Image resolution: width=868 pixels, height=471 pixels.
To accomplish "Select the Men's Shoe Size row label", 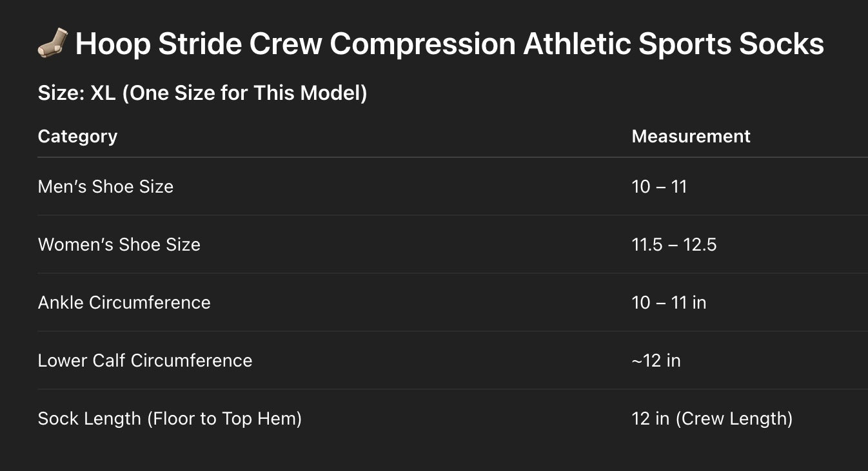I will tap(106, 186).
